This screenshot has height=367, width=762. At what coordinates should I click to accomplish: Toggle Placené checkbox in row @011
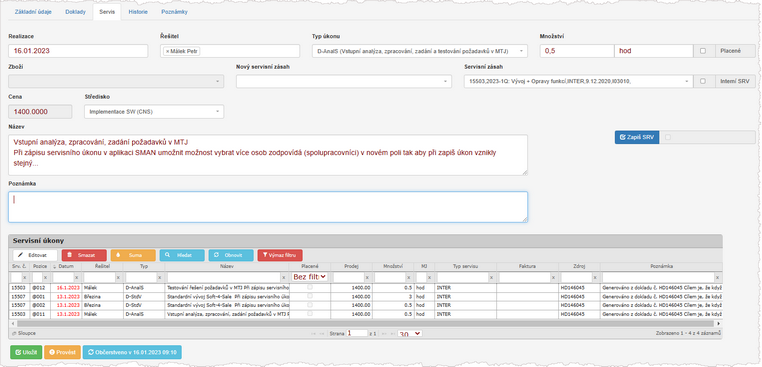pyautogui.click(x=310, y=314)
